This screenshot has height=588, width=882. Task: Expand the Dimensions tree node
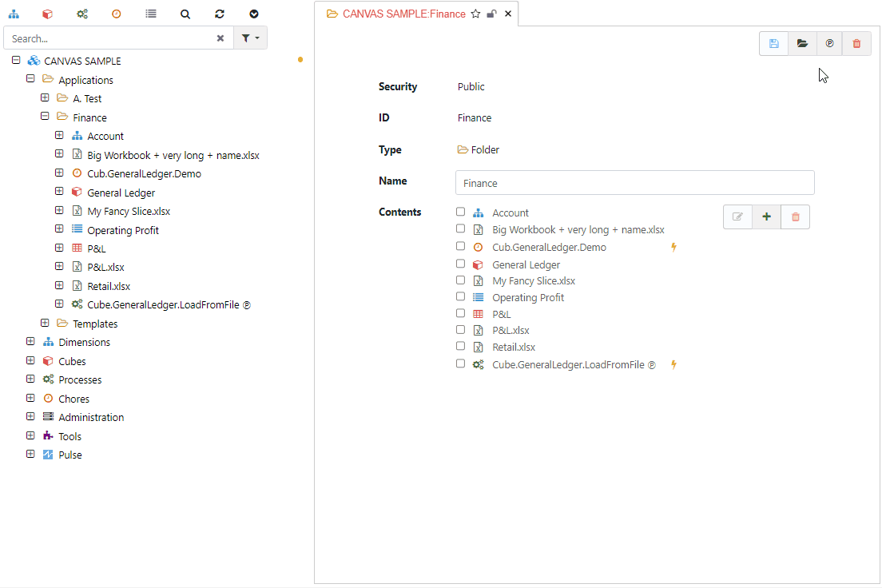30,342
